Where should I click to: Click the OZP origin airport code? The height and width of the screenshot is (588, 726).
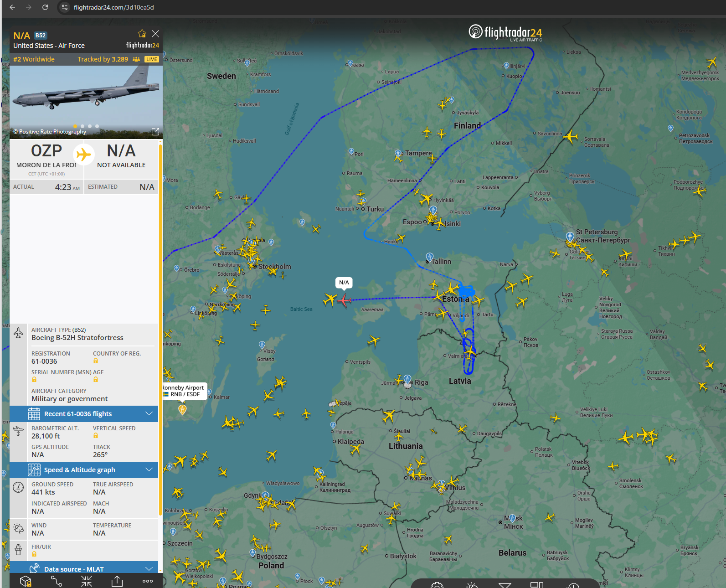[46, 151]
